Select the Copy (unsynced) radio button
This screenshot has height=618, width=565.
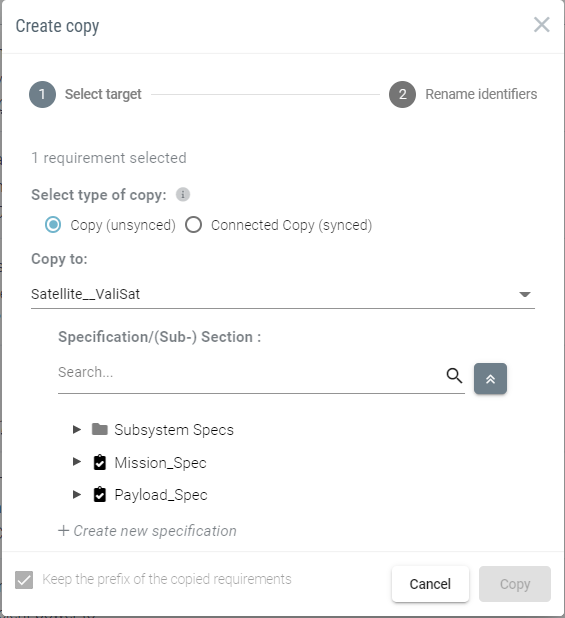(x=53, y=225)
